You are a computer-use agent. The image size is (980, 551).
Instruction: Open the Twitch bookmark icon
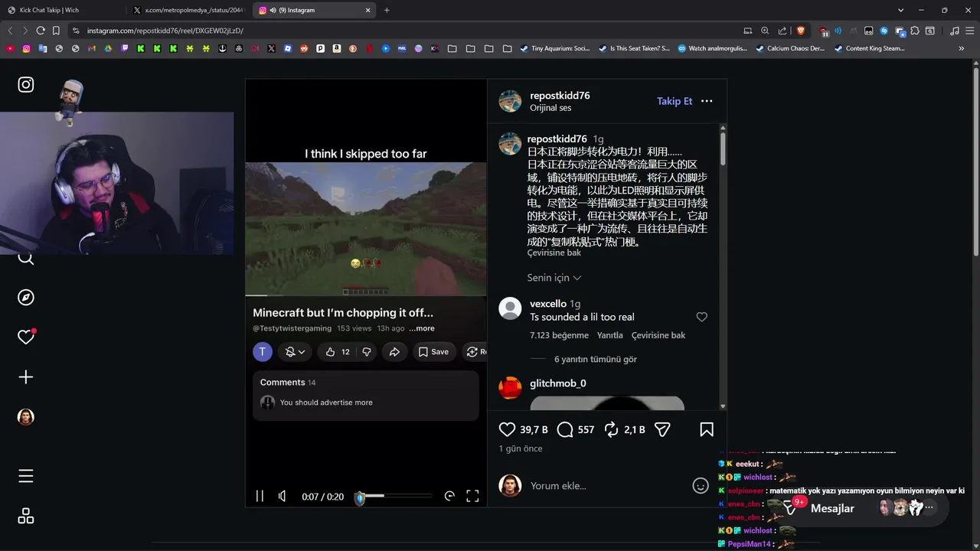click(125, 48)
